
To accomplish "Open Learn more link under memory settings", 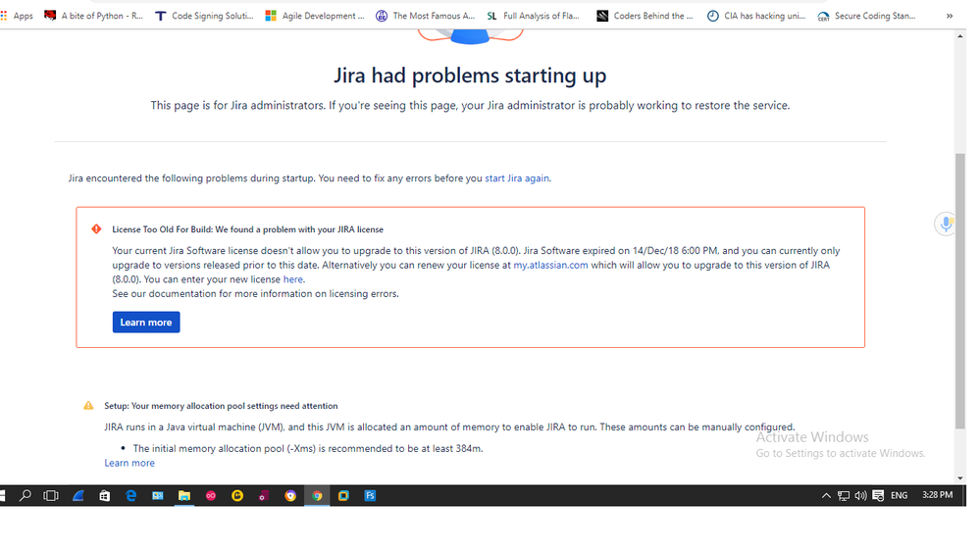I will click(x=129, y=463).
